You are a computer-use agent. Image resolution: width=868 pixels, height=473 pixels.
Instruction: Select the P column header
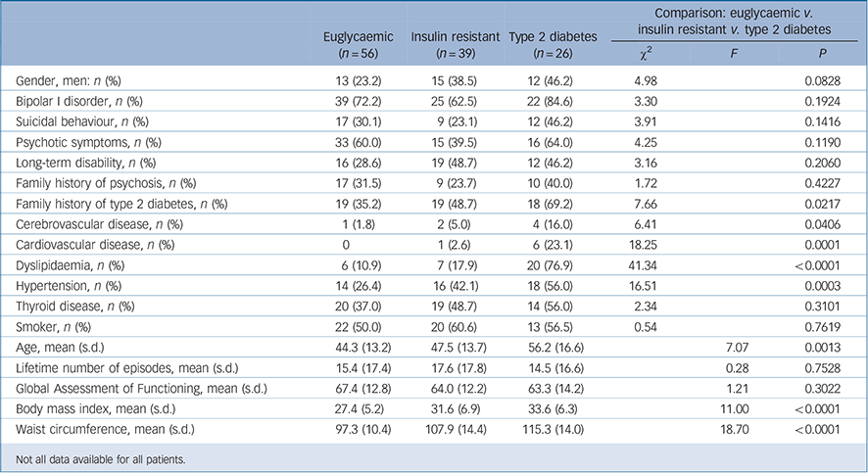(821, 57)
